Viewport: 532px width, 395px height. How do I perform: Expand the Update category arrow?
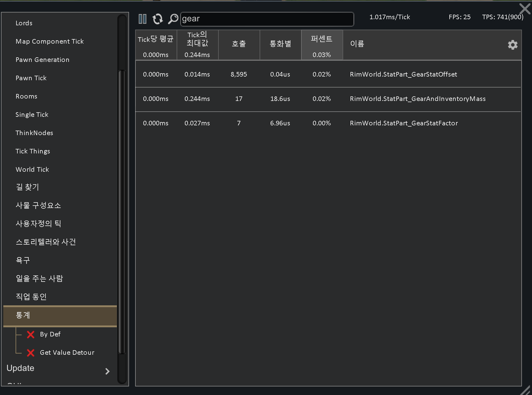point(107,371)
